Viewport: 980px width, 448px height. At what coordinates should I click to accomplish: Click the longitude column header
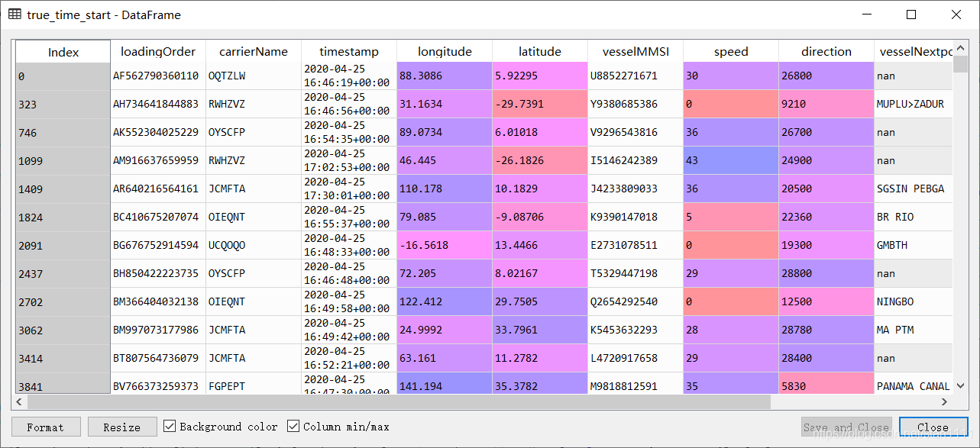(445, 51)
